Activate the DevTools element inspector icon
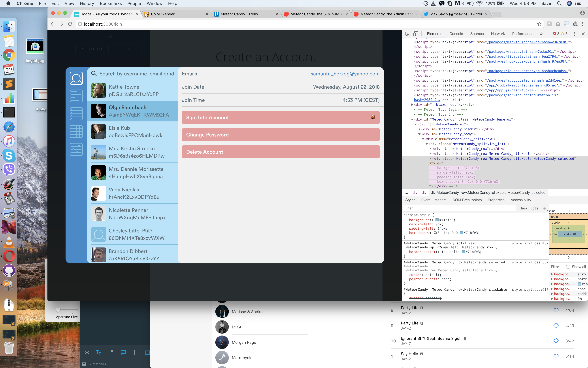This screenshot has height=368, width=588. pos(407,34)
